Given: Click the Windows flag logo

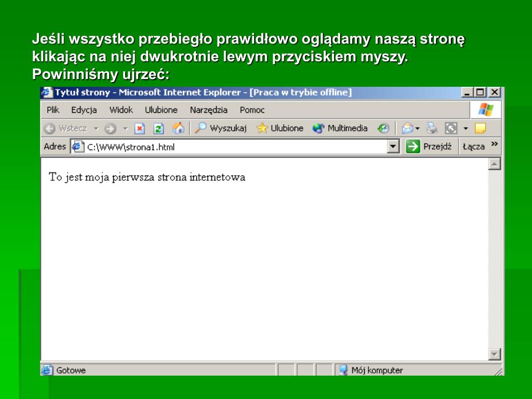Looking at the screenshot, I should [486, 110].
